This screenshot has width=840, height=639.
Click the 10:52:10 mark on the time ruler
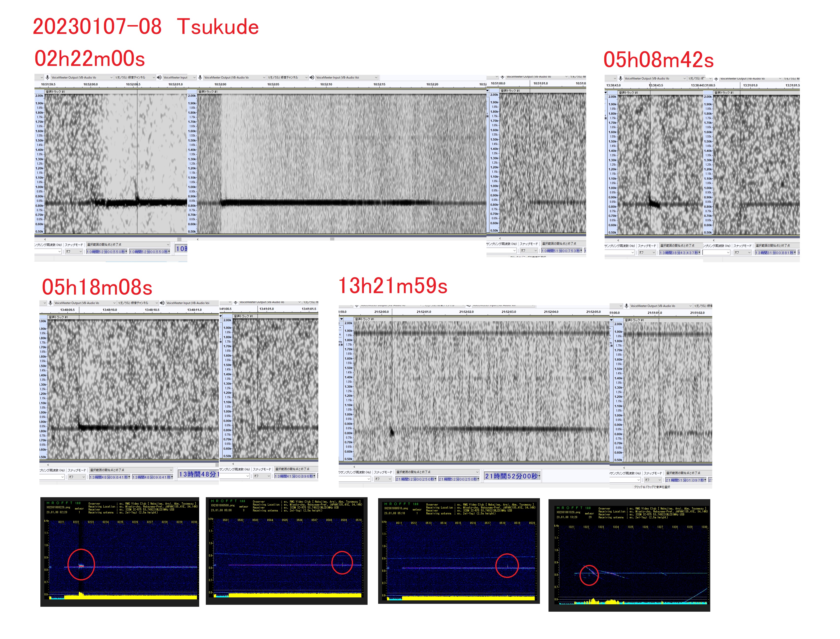tap(326, 84)
